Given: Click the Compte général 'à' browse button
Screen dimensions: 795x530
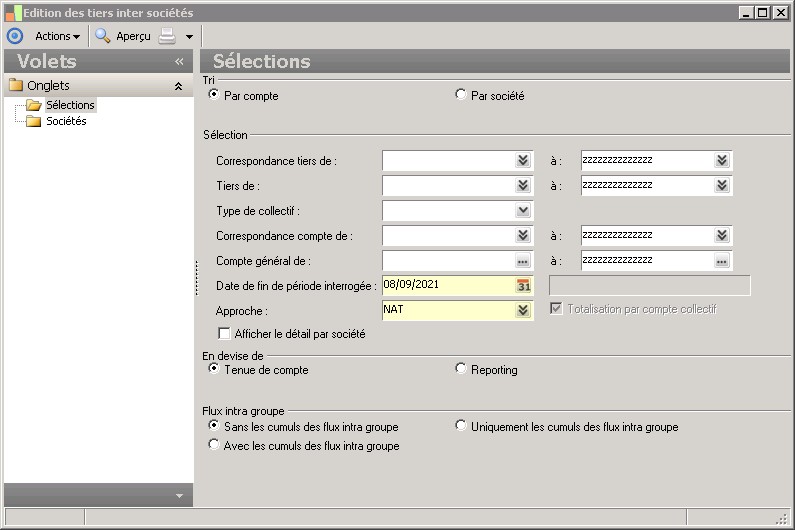Looking at the screenshot, I should click(x=722, y=261).
